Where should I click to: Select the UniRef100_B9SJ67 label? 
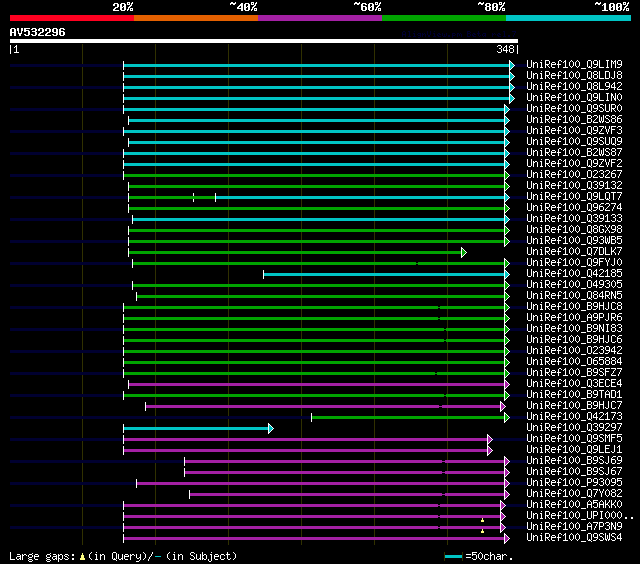click(x=574, y=472)
